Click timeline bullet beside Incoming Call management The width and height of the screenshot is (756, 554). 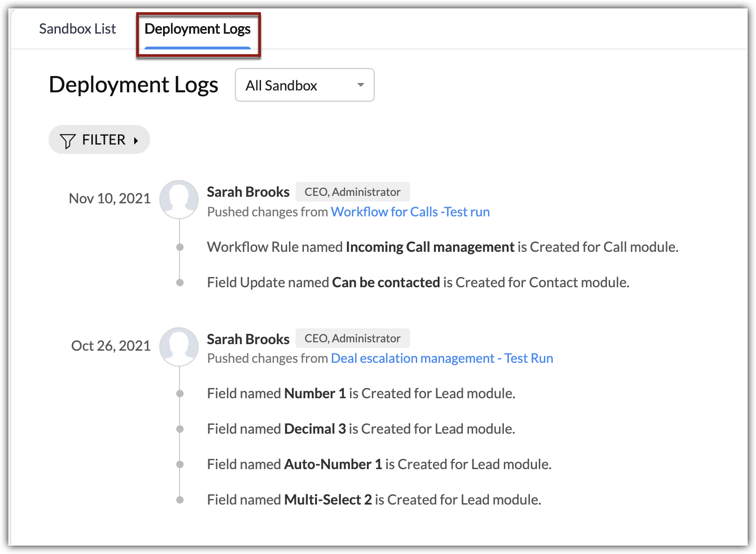[180, 247]
